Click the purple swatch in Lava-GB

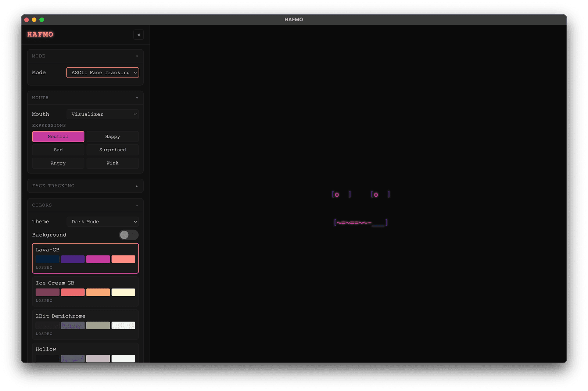(73, 259)
